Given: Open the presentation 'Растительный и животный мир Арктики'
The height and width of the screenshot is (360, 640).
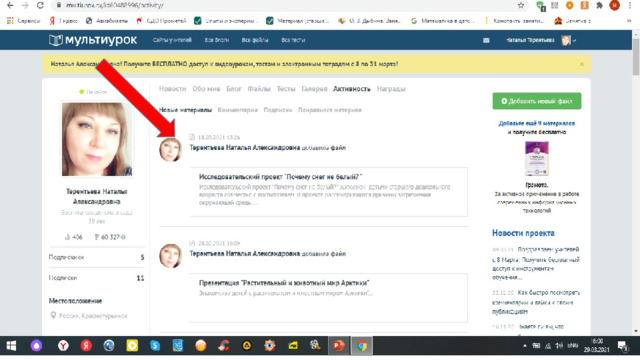Looking at the screenshot, I should [284, 282].
